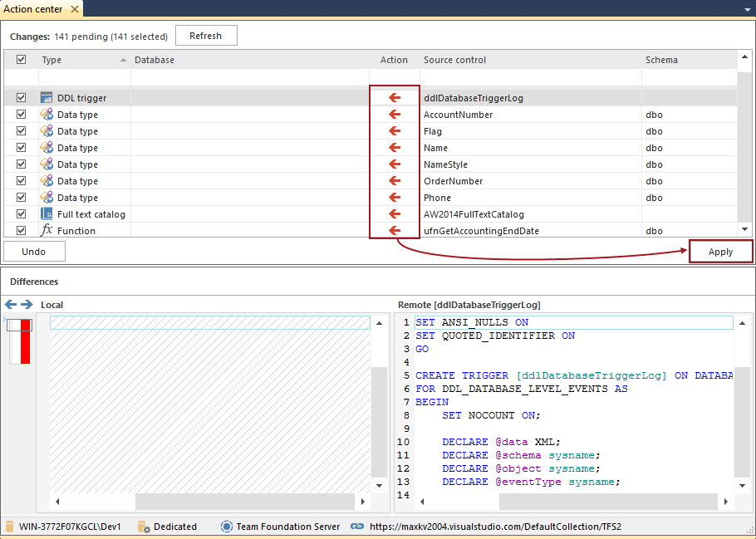Toggle the select-all checkbox in header
756x539 pixels.
point(22,60)
